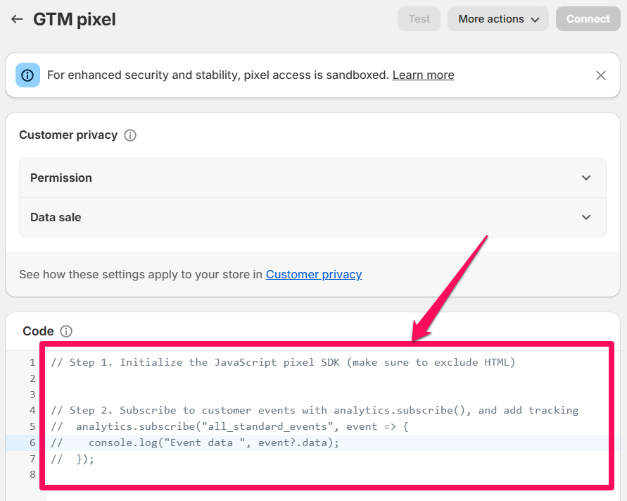Click the Test button
The width and height of the screenshot is (627, 501).
pos(419,19)
